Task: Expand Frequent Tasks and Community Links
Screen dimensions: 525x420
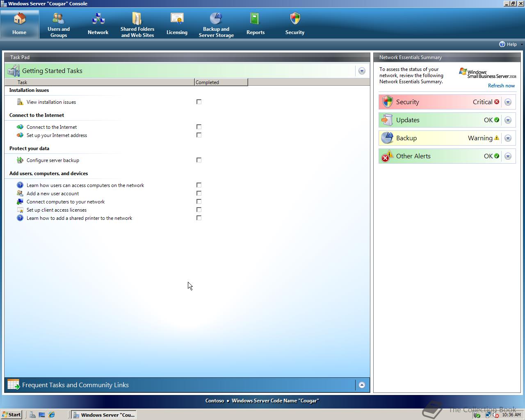Action: (x=362, y=385)
